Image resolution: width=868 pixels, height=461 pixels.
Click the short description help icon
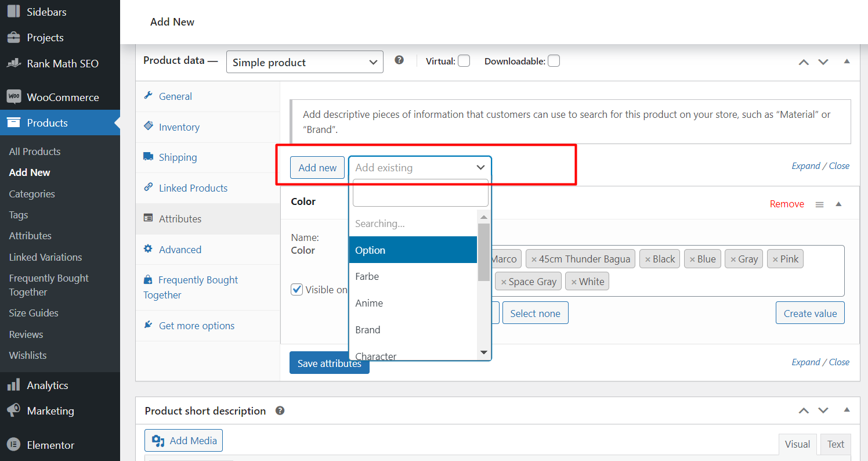280,410
